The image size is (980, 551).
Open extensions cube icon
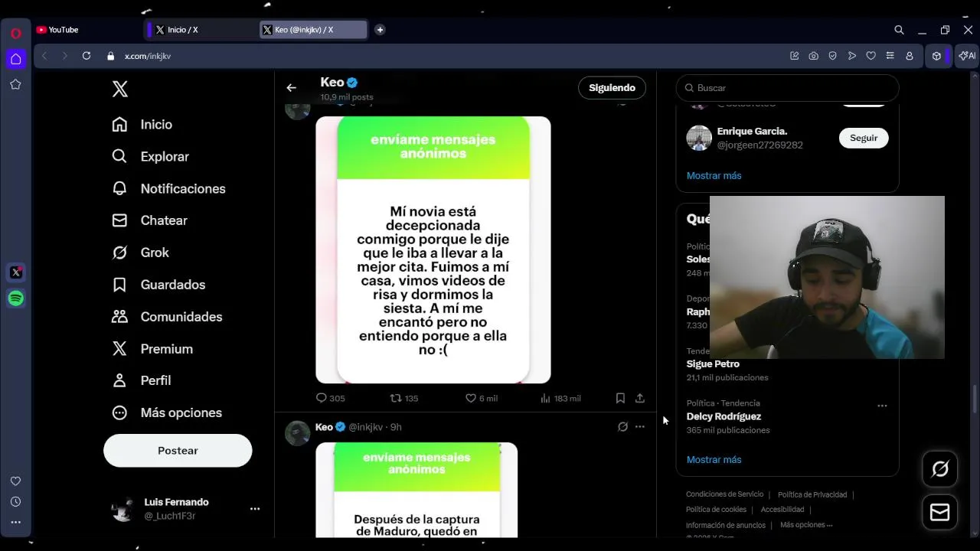click(x=936, y=56)
